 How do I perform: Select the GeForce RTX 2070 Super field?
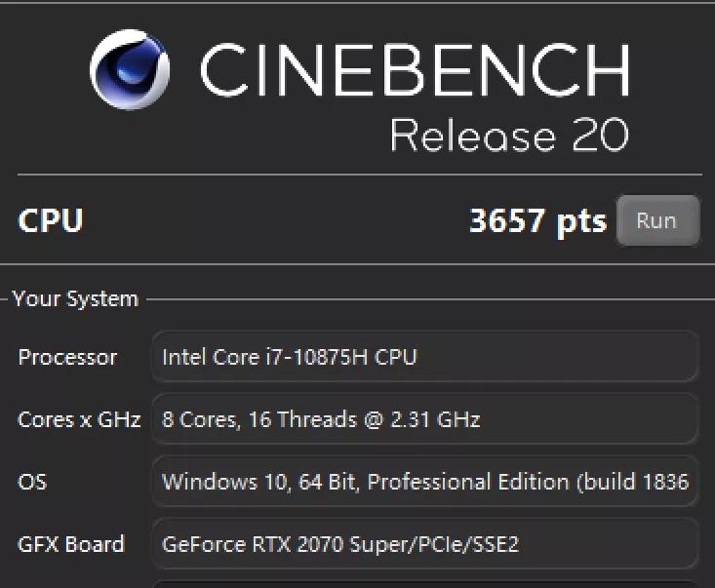pos(424,544)
